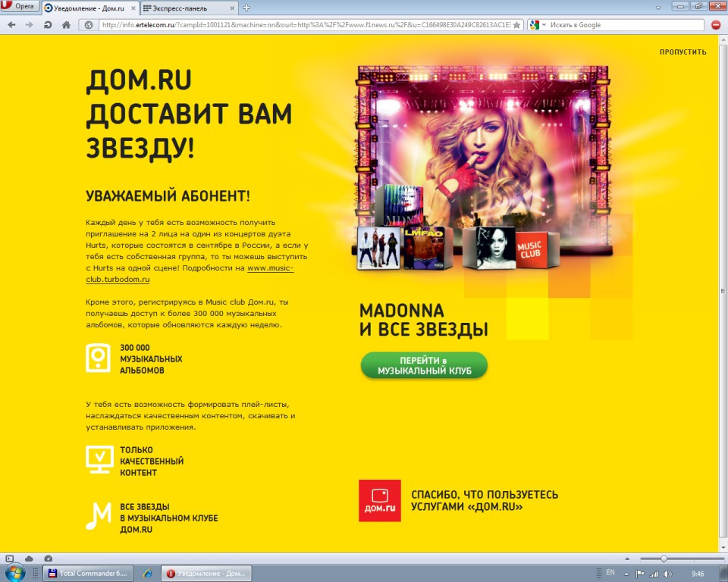The image size is (728, 582).
Task: Switch to the Экспресс-панель tab
Action: 189,8
